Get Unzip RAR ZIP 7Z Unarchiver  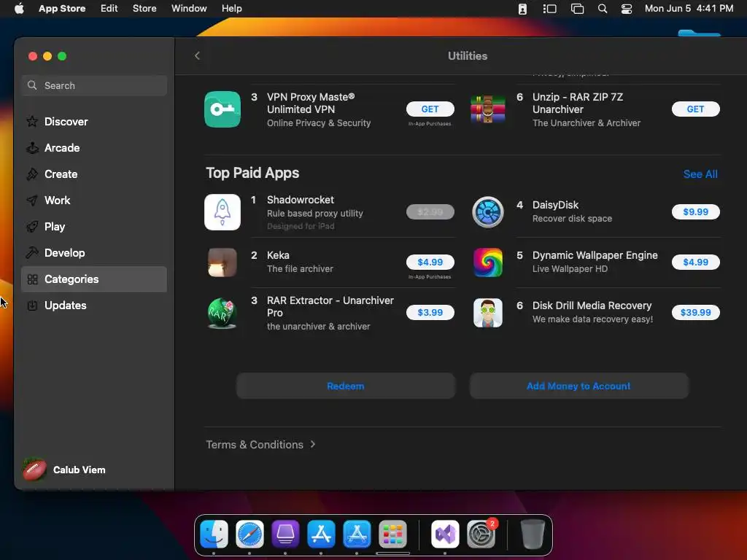click(x=695, y=109)
